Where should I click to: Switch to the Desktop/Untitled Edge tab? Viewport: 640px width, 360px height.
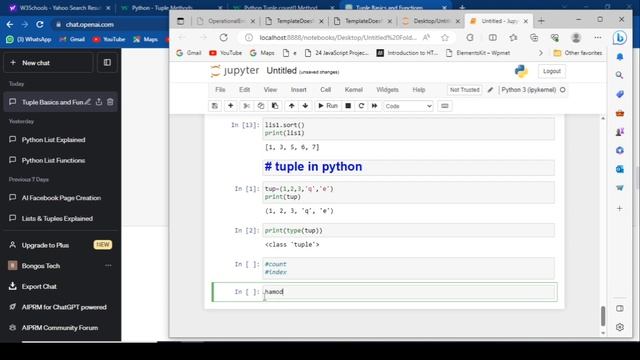tap(431, 21)
